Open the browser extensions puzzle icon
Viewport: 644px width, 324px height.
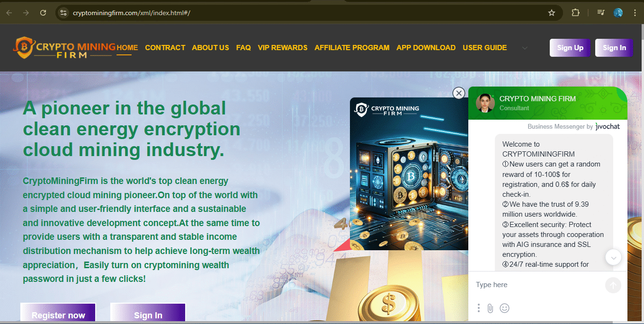click(575, 13)
